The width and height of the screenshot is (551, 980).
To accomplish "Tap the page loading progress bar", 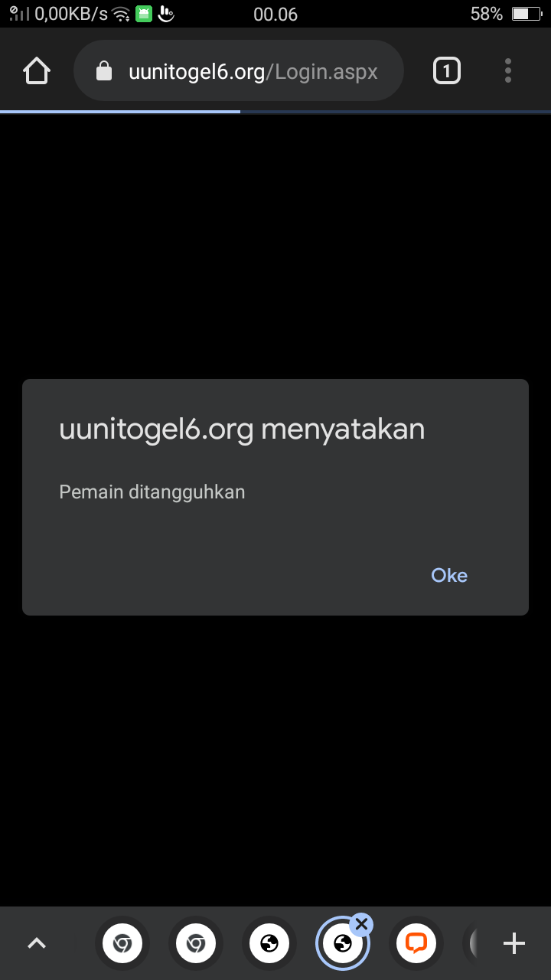I will (275, 112).
